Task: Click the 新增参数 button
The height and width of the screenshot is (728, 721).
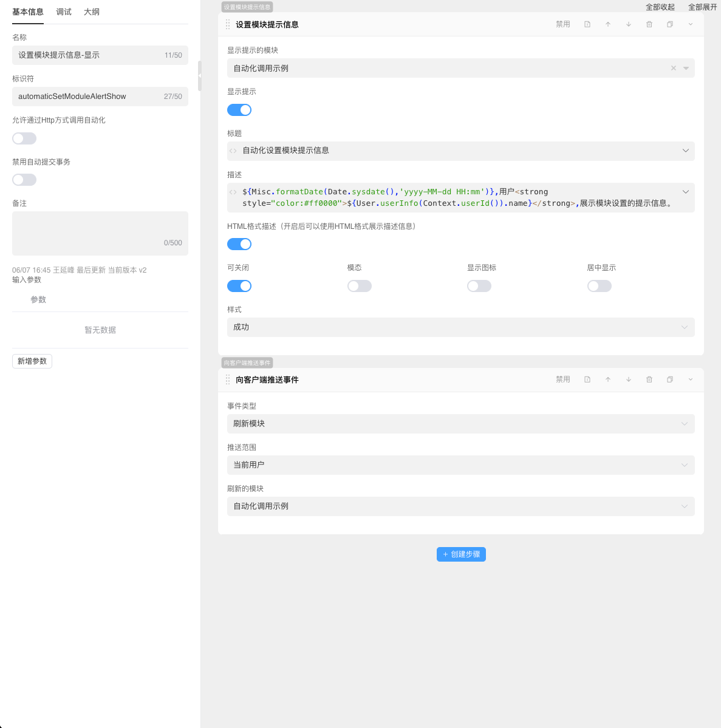Action: click(32, 361)
